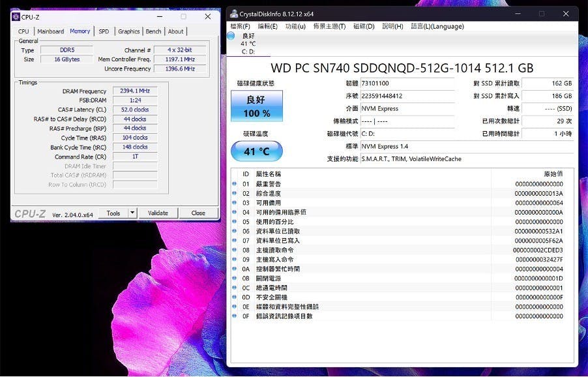Switch to the Mainboard tab

click(50, 31)
